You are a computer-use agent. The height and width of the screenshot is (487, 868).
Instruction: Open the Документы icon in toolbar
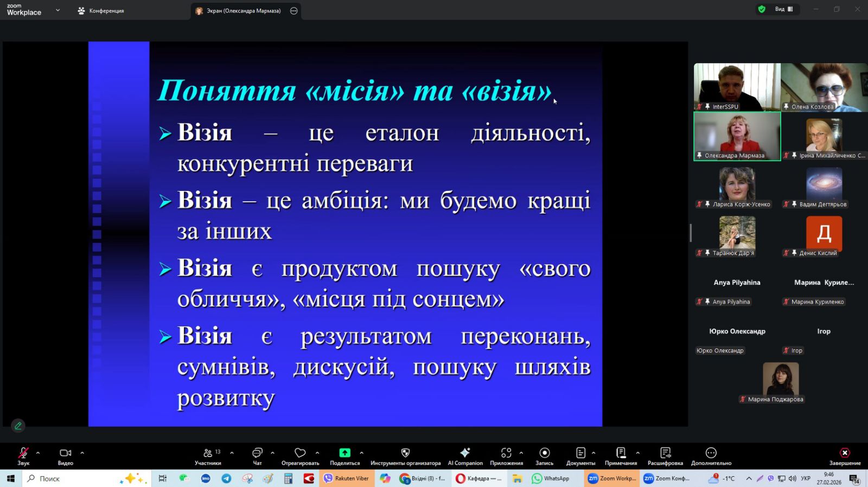580,453
